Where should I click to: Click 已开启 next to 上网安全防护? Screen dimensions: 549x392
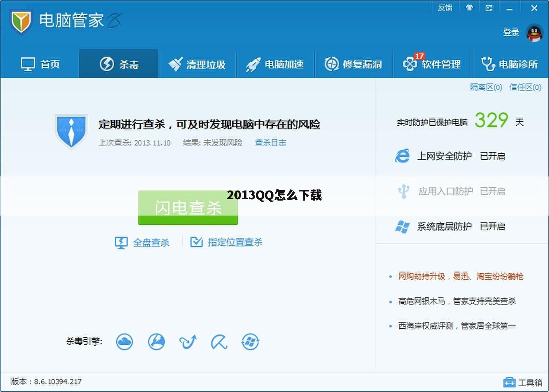point(493,156)
